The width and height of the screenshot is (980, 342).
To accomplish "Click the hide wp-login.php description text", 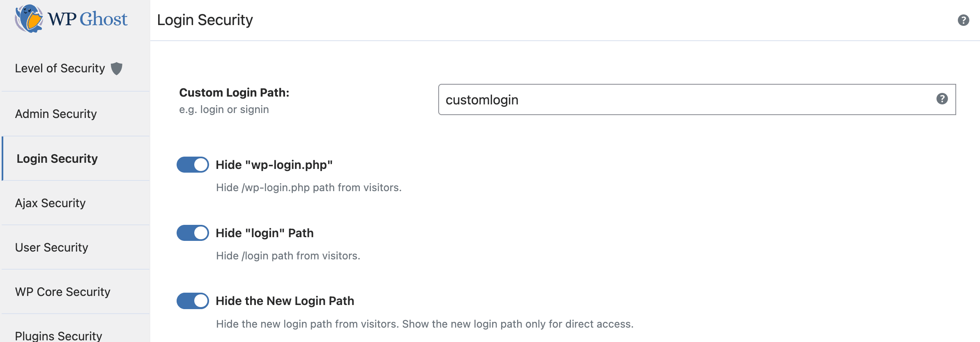I will point(308,187).
